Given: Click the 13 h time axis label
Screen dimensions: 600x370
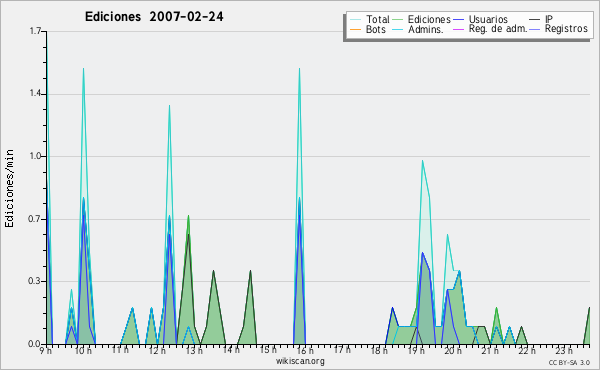Looking at the screenshot, I should point(194,350).
